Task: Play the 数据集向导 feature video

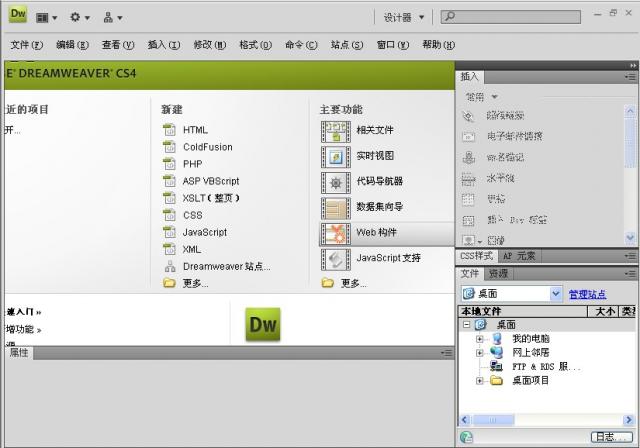Action: click(336, 208)
